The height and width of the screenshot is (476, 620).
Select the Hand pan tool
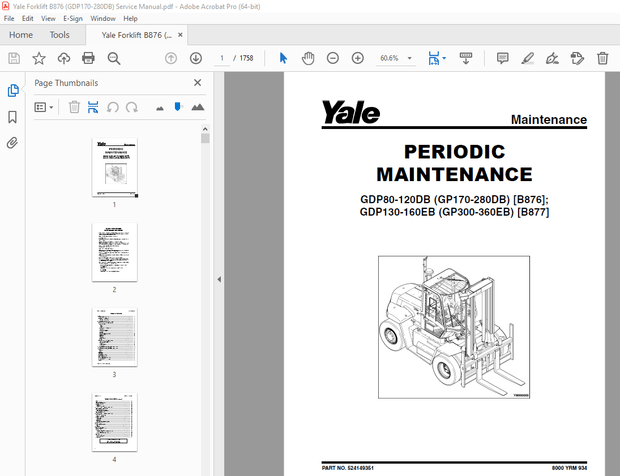(308, 58)
